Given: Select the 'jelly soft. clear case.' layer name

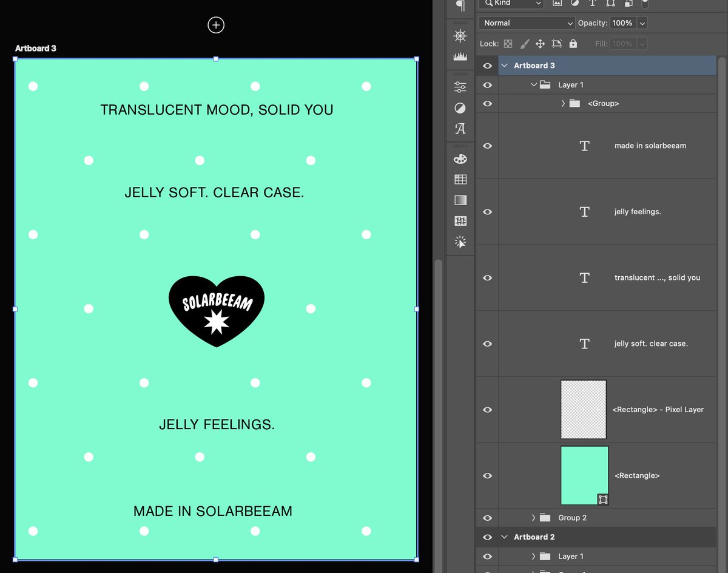Looking at the screenshot, I should click(651, 344).
